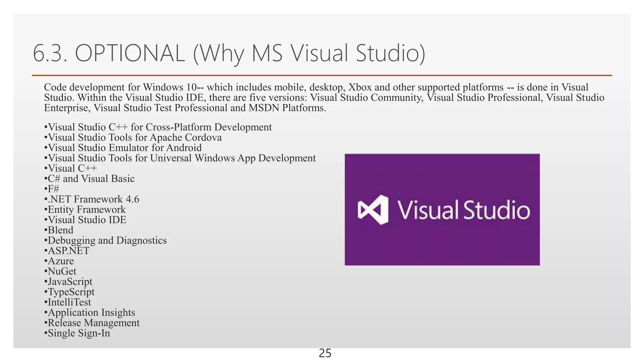The width and height of the screenshot is (644, 362).
Task: Click the Visual Studio infinity logo icon
Action: click(x=373, y=210)
